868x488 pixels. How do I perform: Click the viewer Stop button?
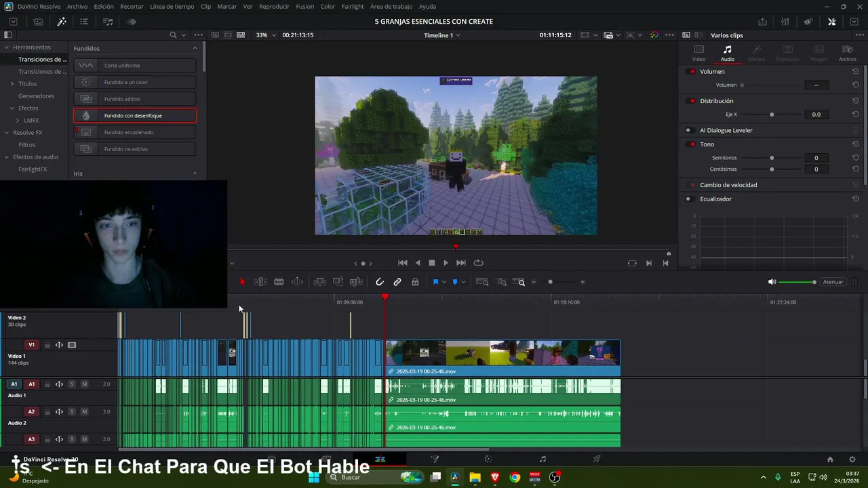pyautogui.click(x=431, y=263)
